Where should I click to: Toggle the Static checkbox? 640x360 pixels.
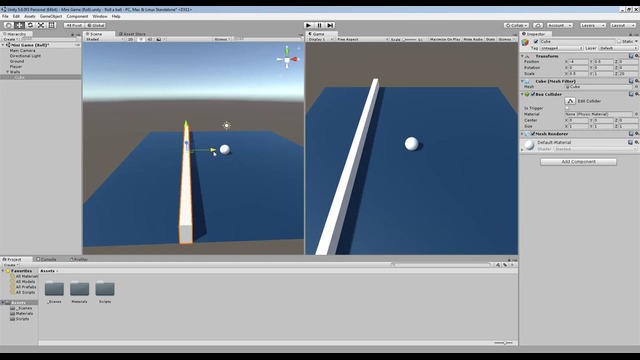[x=619, y=41]
